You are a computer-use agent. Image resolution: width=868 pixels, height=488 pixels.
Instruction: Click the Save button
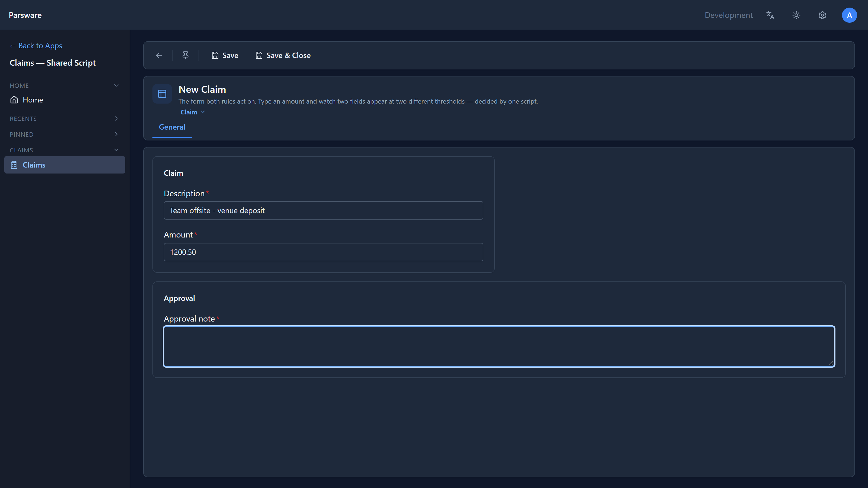click(x=225, y=56)
